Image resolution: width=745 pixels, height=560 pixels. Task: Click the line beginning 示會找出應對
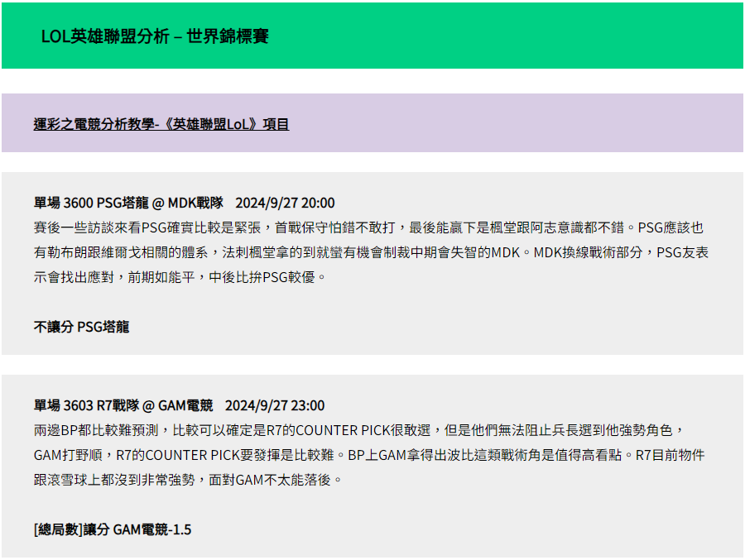pyautogui.click(x=180, y=277)
